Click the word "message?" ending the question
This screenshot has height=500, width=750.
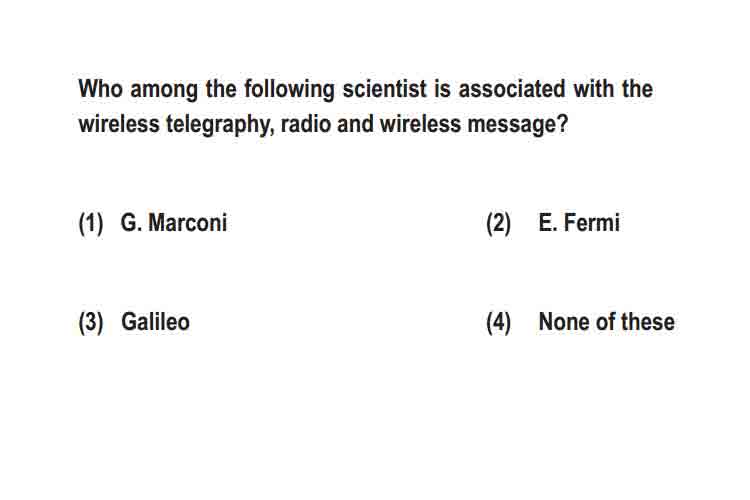click(x=518, y=125)
